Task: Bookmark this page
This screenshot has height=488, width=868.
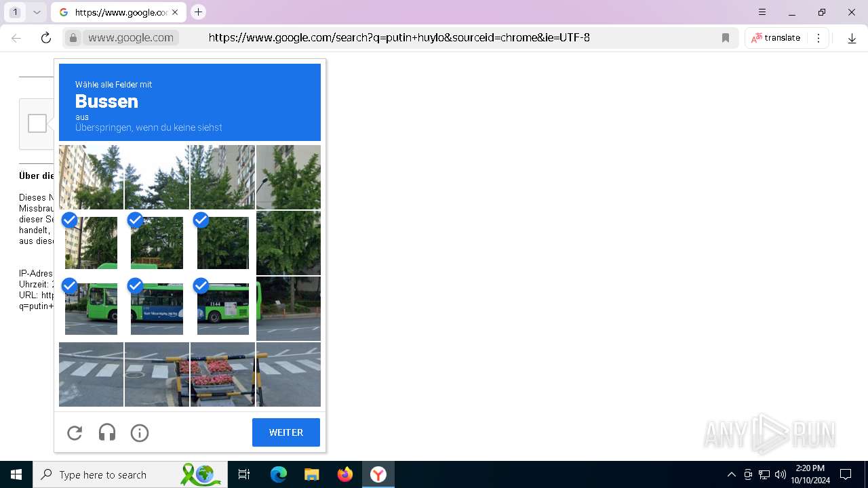Action: (726, 38)
